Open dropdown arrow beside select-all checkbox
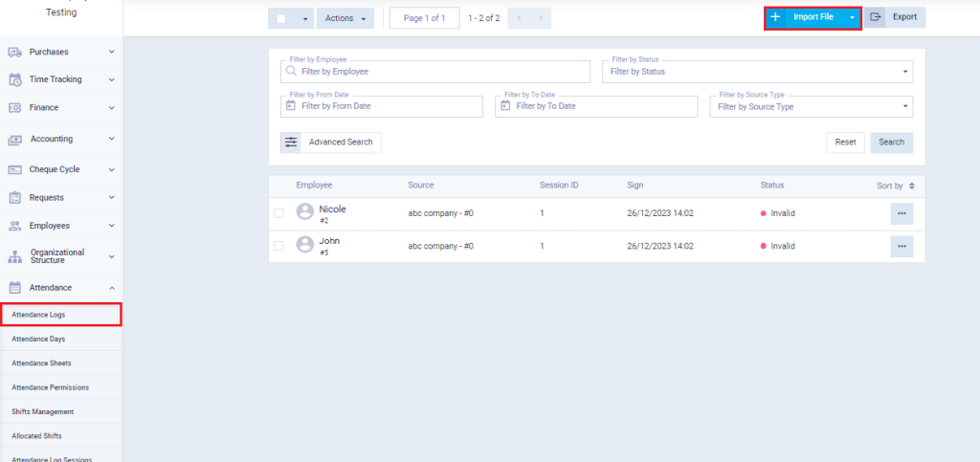This screenshot has width=980, height=462. pos(305,19)
